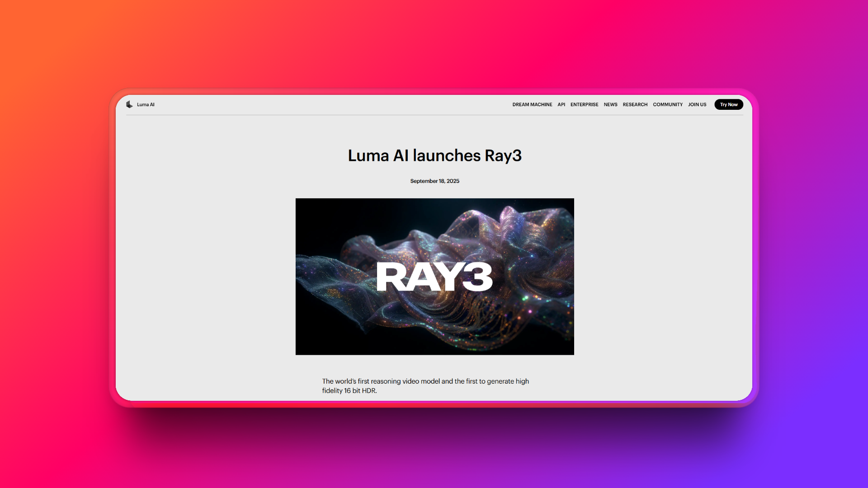
Task: Visit the COMMUNITY page
Action: coord(668,104)
